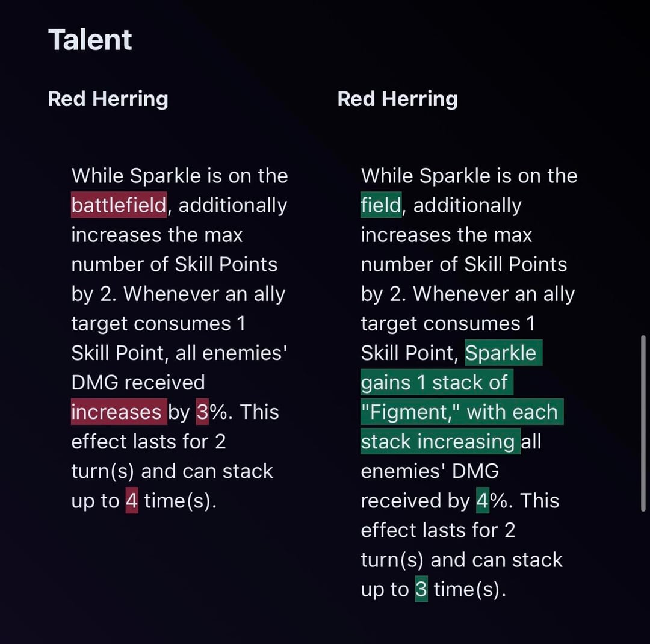650x644 pixels.
Task: Click the Talent section heading
Action: tap(90, 40)
